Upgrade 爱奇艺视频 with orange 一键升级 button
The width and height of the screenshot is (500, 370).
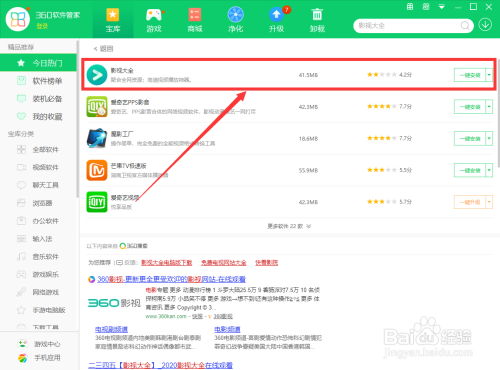tap(470, 202)
